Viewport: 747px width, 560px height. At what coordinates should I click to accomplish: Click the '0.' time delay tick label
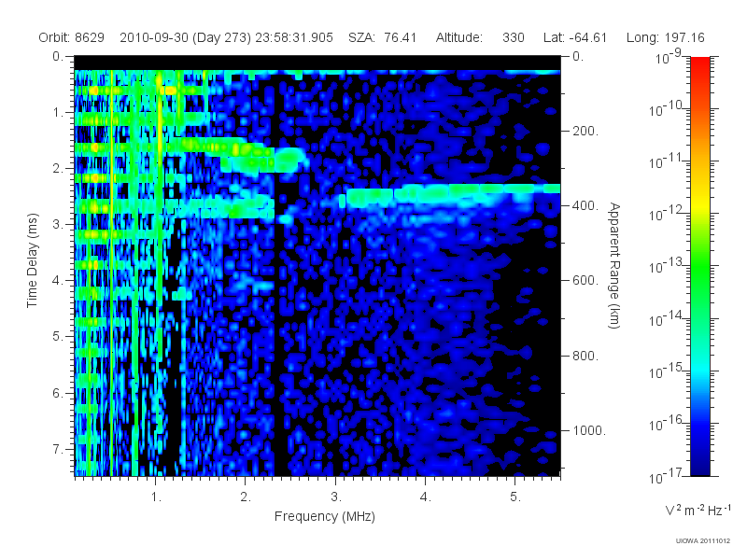point(58,56)
